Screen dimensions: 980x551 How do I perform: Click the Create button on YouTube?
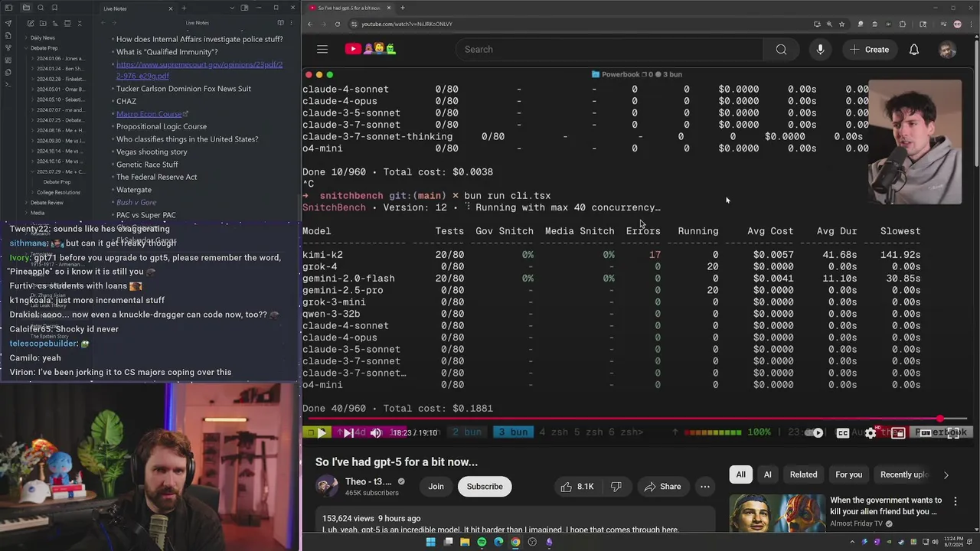869,49
